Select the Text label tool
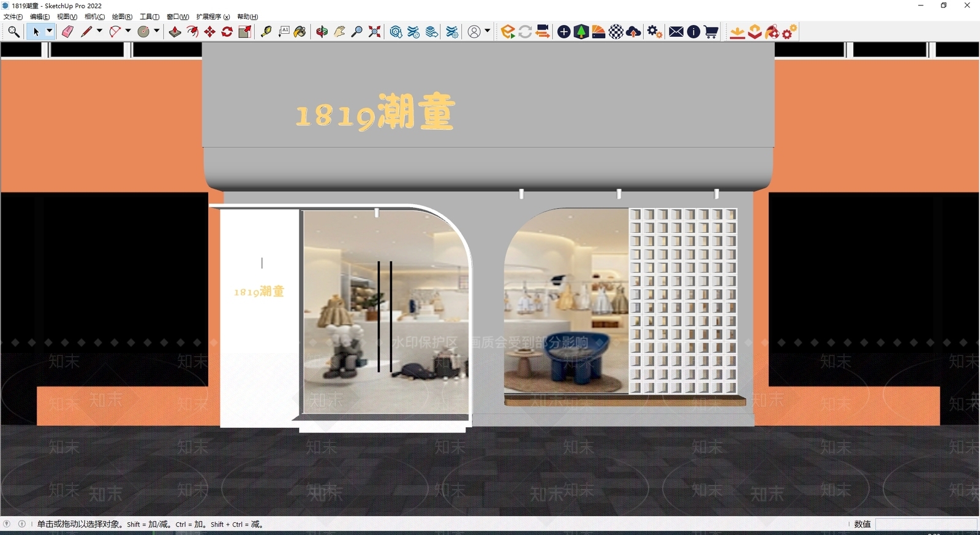 [284, 32]
